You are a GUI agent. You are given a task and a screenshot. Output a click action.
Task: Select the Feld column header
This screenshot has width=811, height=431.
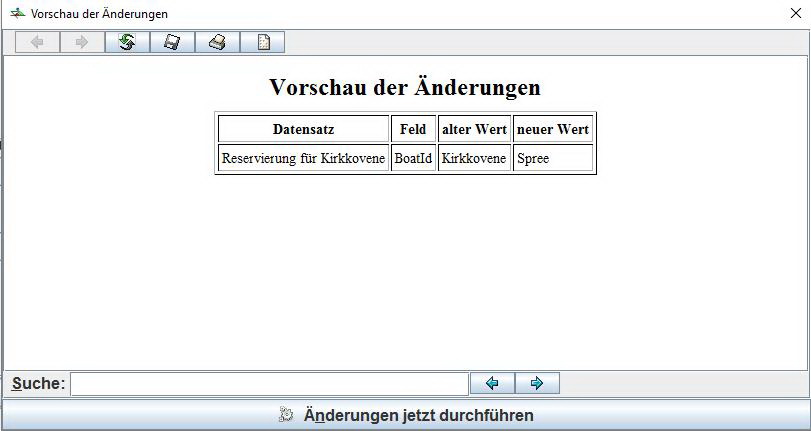[413, 129]
